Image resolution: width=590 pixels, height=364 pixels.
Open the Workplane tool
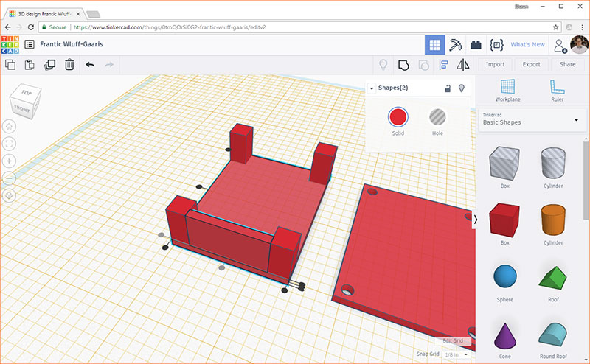(507, 91)
